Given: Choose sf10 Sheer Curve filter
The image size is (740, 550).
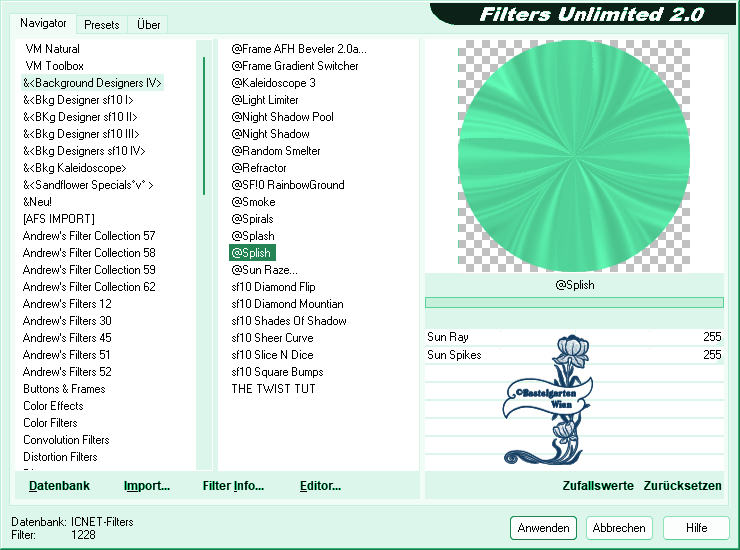Looking at the screenshot, I should (x=272, y=338).
